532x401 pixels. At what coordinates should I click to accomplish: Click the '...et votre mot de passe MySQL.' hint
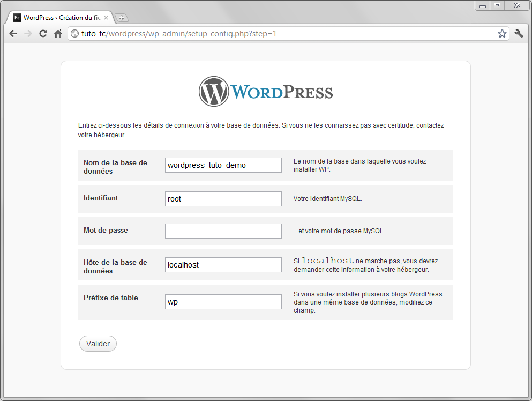pos(339,231)
